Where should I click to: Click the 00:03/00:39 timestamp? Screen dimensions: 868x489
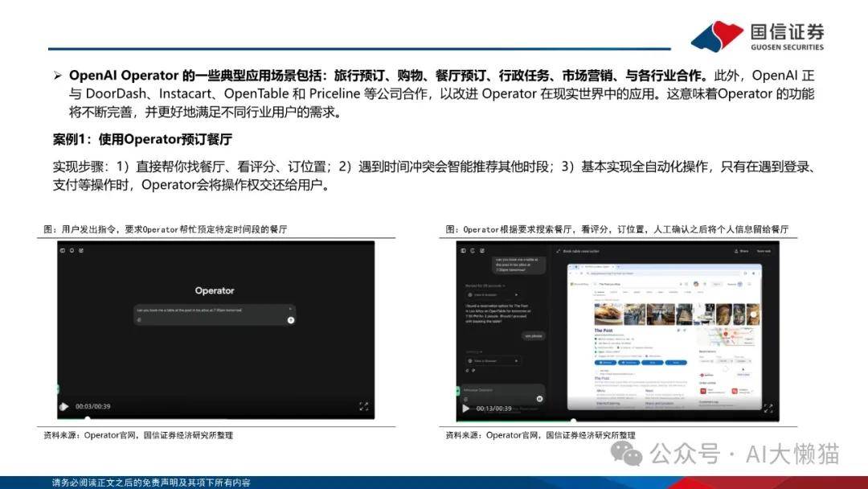coord(93,406)
